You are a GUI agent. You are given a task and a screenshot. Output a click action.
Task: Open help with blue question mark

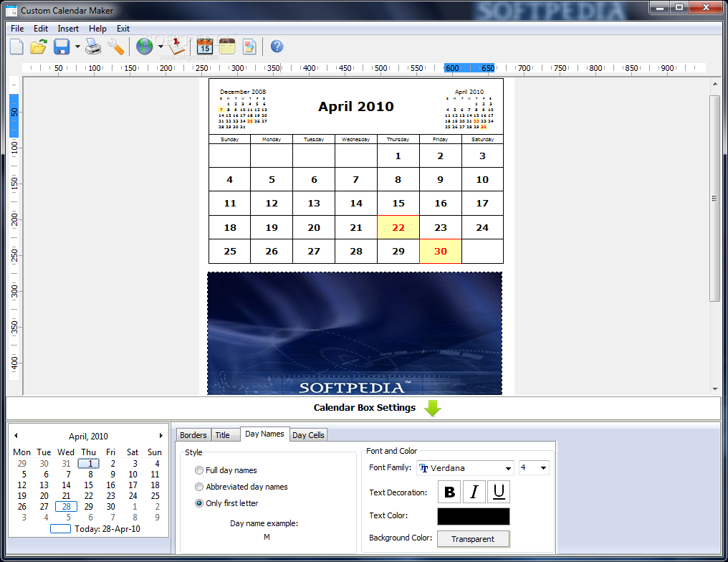pos(277,47)
